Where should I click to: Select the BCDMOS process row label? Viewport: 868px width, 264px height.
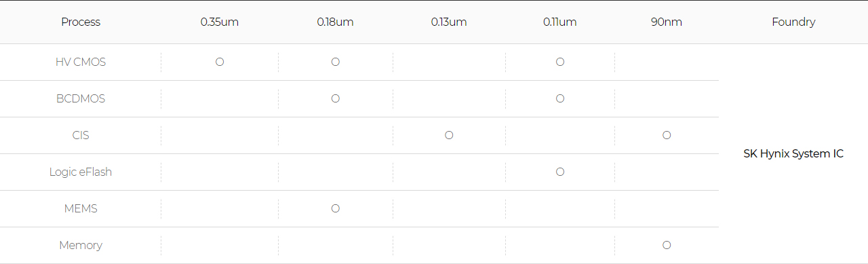click(81, 98)
